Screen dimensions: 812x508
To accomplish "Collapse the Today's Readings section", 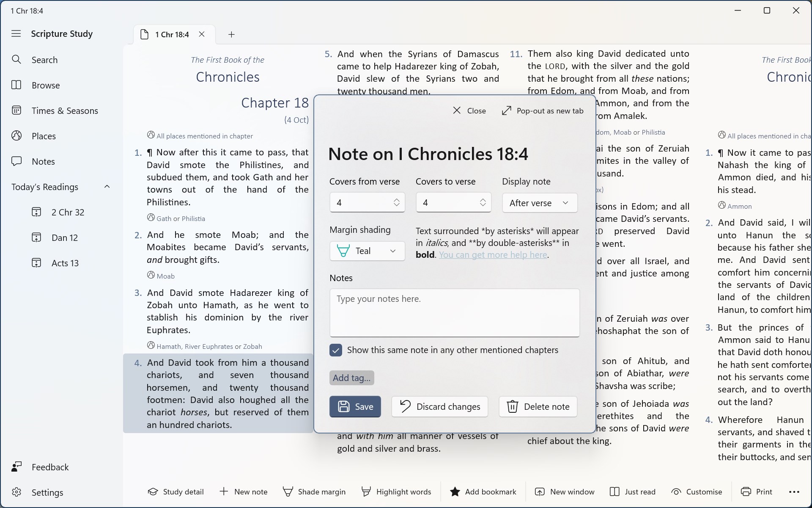I will click(x=107, y=186).
